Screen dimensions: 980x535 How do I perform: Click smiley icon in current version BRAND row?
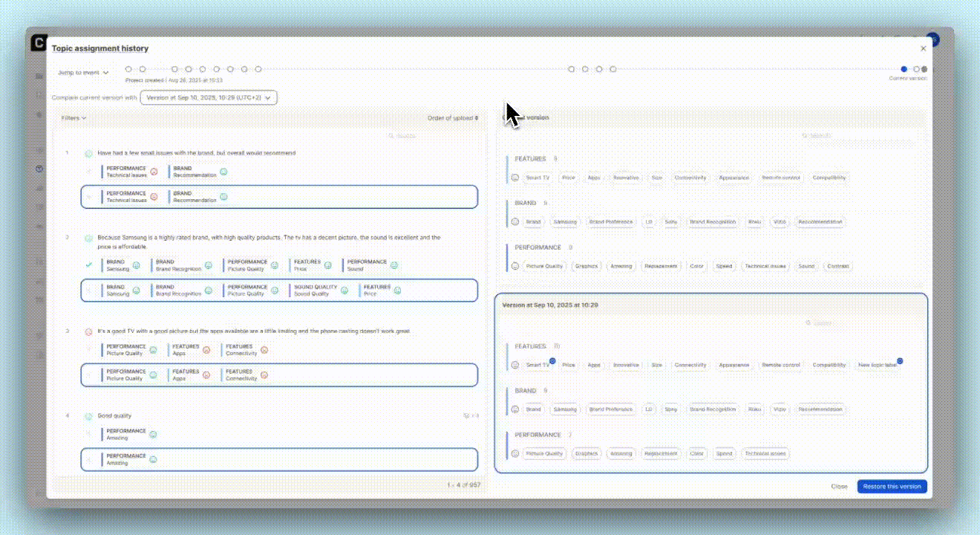tap(514, 222)
